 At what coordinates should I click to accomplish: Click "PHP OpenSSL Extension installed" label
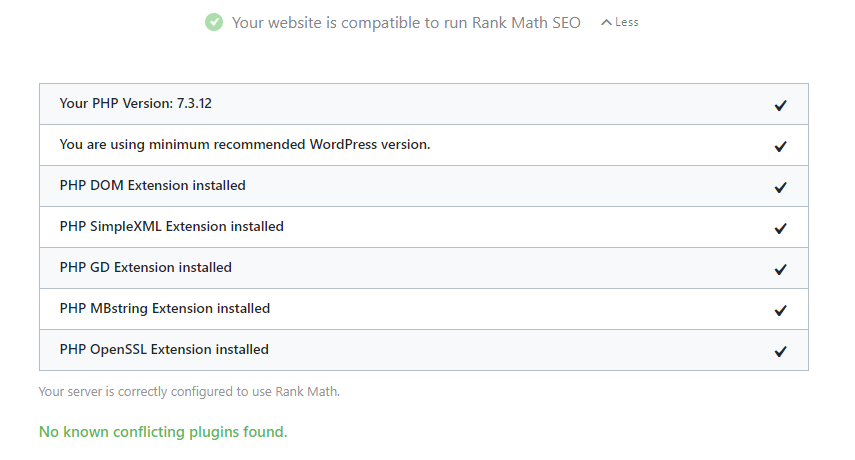pos(164,349)
